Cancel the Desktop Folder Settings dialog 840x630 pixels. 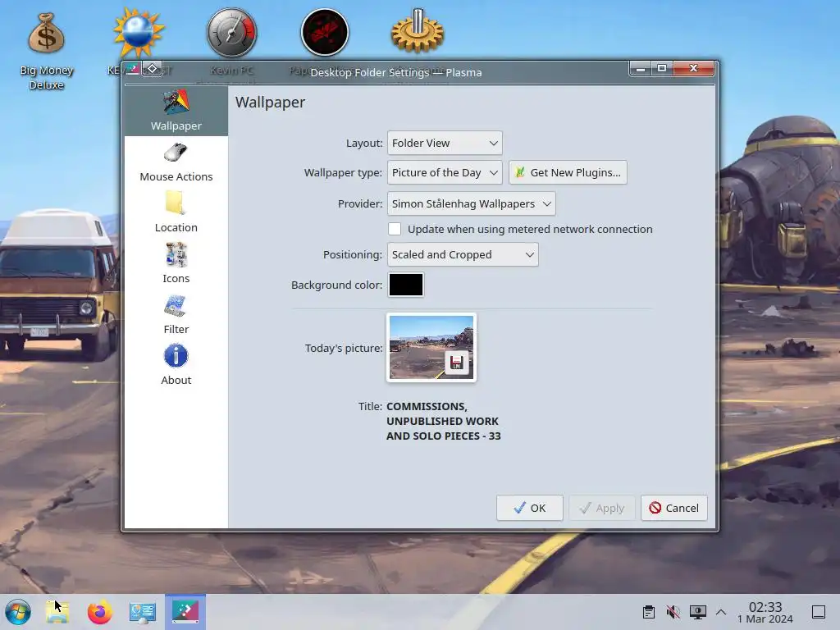pyautogui.click(x=674, y=508)
